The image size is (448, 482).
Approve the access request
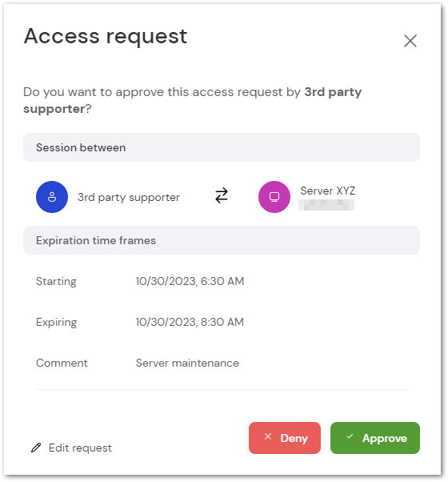pos(375,438)
